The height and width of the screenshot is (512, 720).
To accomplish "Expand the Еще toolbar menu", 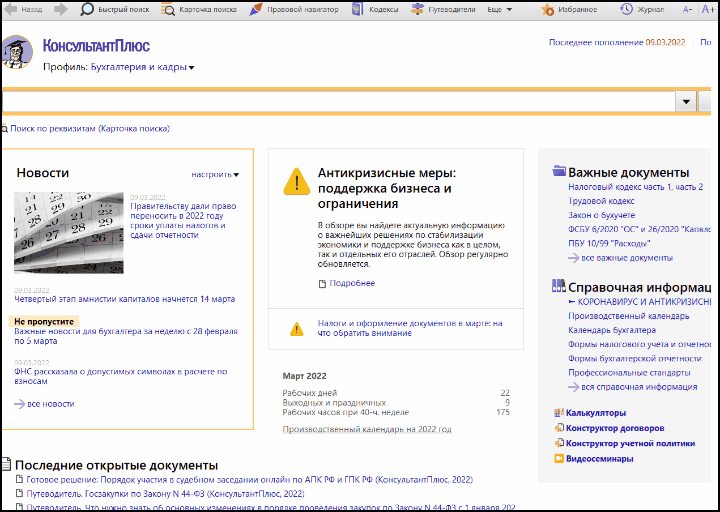I will point(500,9).
